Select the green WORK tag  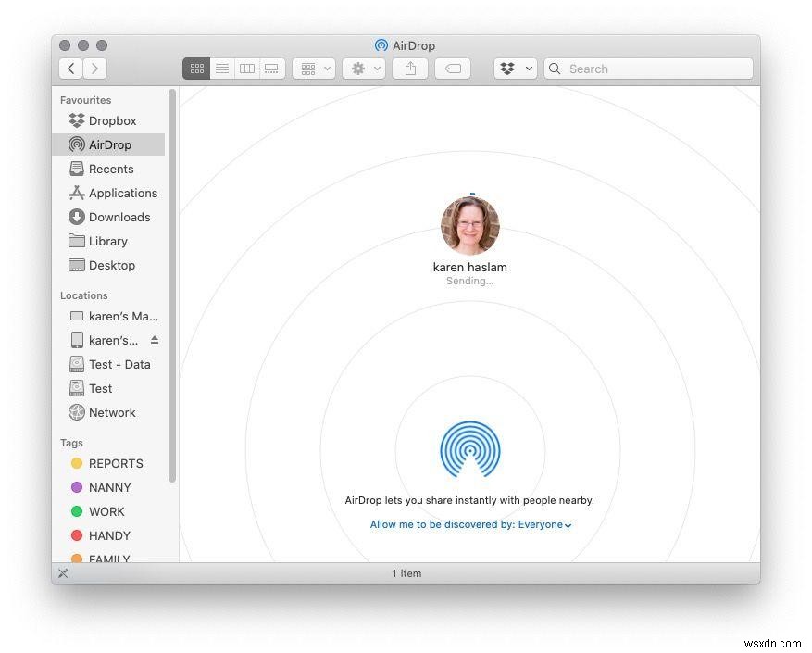pos(108,511)
